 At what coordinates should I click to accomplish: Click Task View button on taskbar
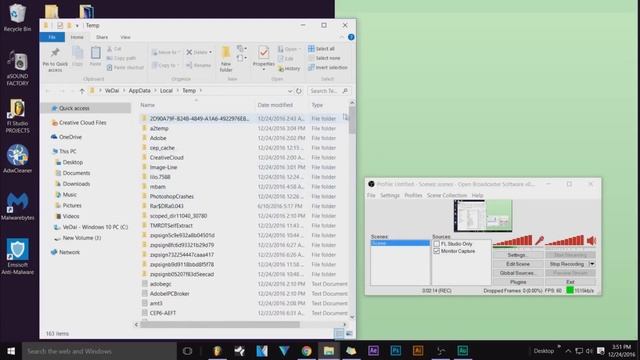tap(187, 351)
